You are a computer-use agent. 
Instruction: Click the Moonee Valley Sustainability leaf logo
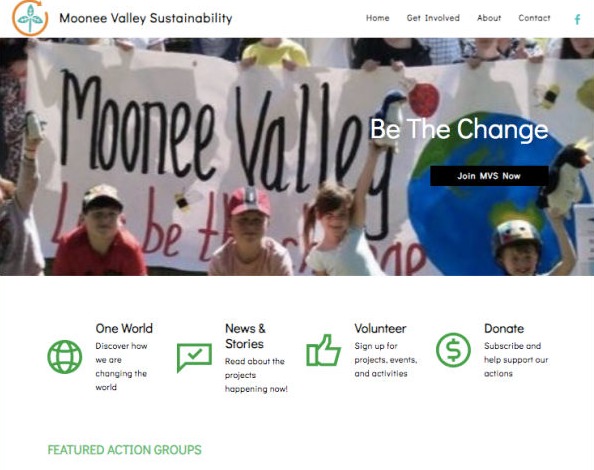click(30, 18)
